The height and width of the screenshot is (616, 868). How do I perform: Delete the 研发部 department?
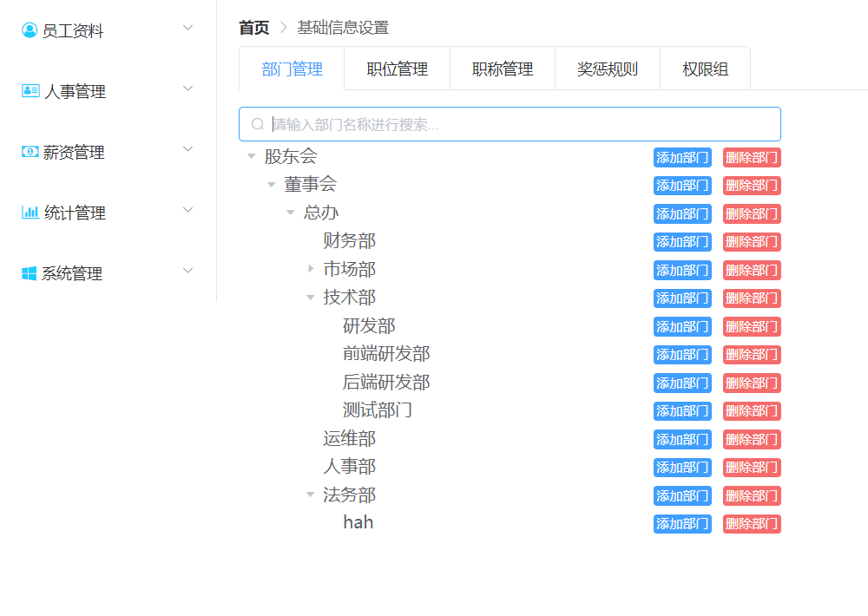coord(752,326)
